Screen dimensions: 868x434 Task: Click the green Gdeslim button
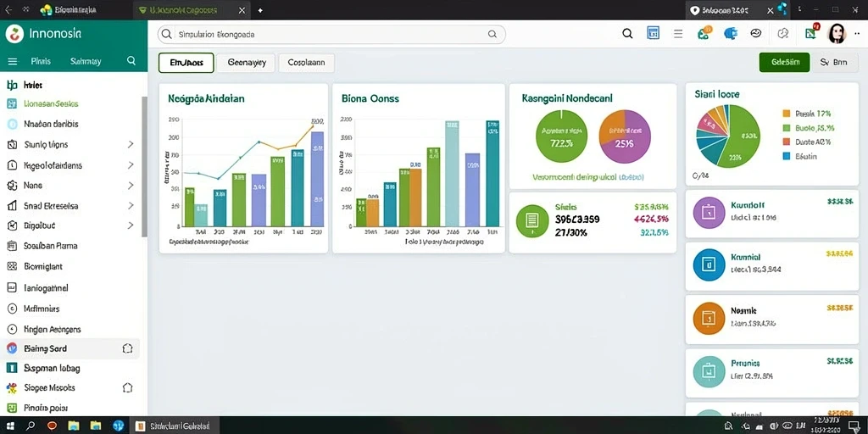coord(784,63)
